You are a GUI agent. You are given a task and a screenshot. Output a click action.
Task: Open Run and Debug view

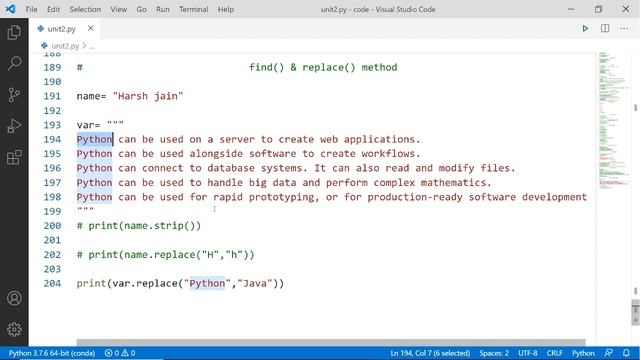click(14, 126)
